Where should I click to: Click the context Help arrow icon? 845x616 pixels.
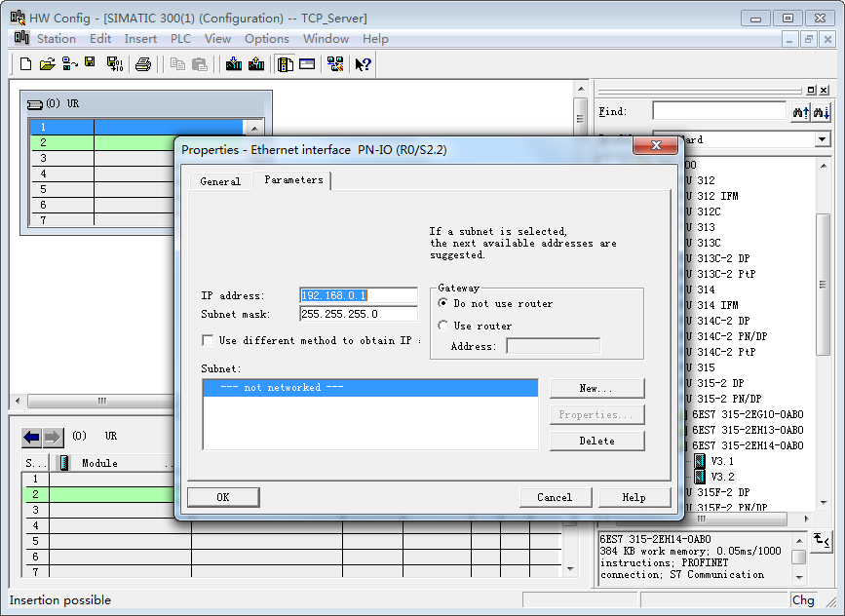[x=363, y=64]
